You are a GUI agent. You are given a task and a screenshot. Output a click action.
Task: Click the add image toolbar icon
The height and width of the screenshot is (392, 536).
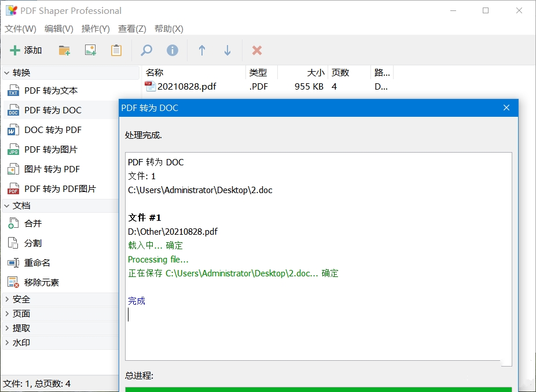point(90,50)
